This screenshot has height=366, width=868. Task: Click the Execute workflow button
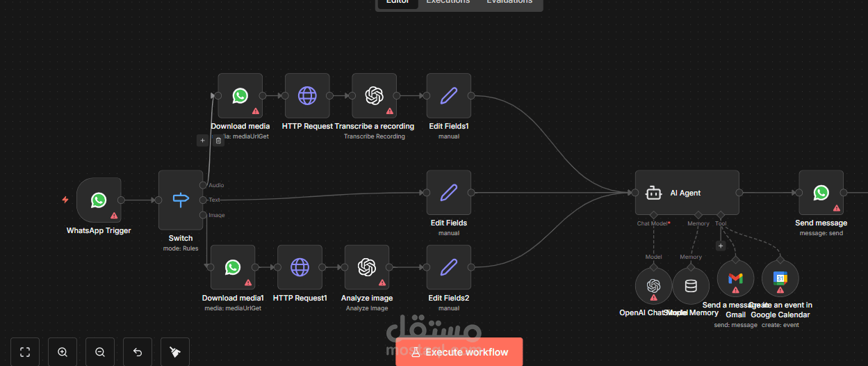[x=459, y=352]
